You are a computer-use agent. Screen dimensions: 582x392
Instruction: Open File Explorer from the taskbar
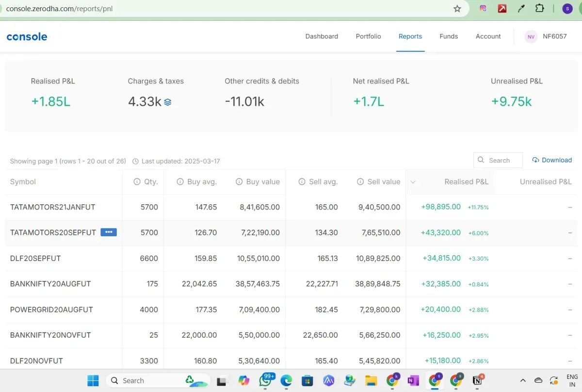[x=371, y=380]
